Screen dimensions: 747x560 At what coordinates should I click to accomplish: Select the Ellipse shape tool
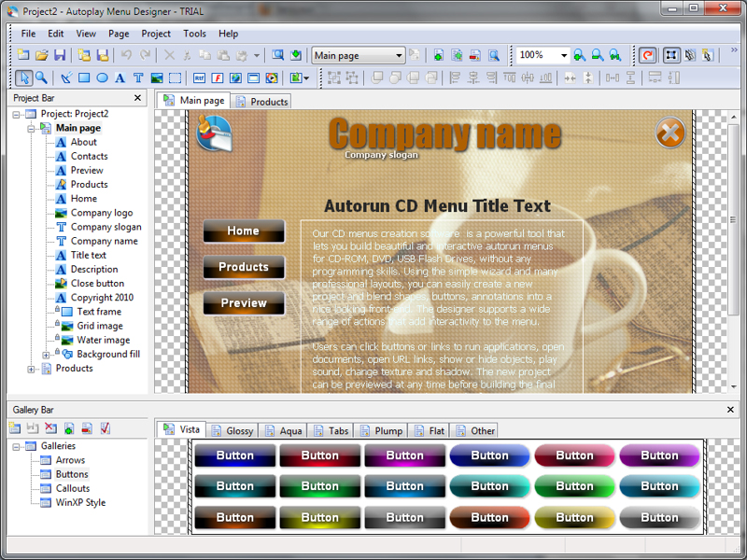(102, 77)
